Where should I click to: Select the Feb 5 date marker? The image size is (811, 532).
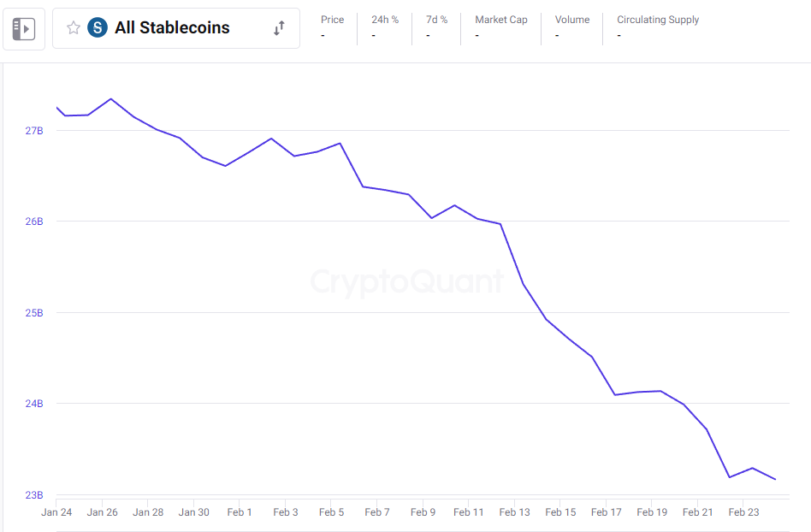[332, 512]
